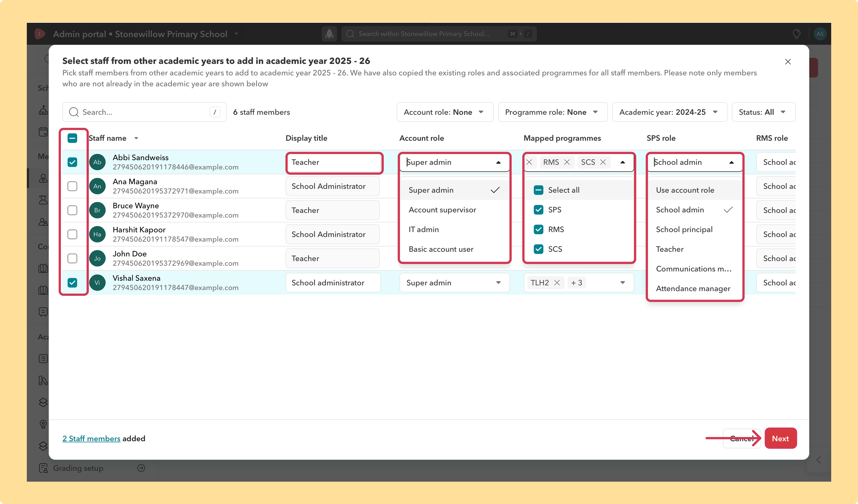Collapse Abbi's mapped programmes dropdown
The height and width of the screenshot is (504, 858).
(x=622, y=162)
